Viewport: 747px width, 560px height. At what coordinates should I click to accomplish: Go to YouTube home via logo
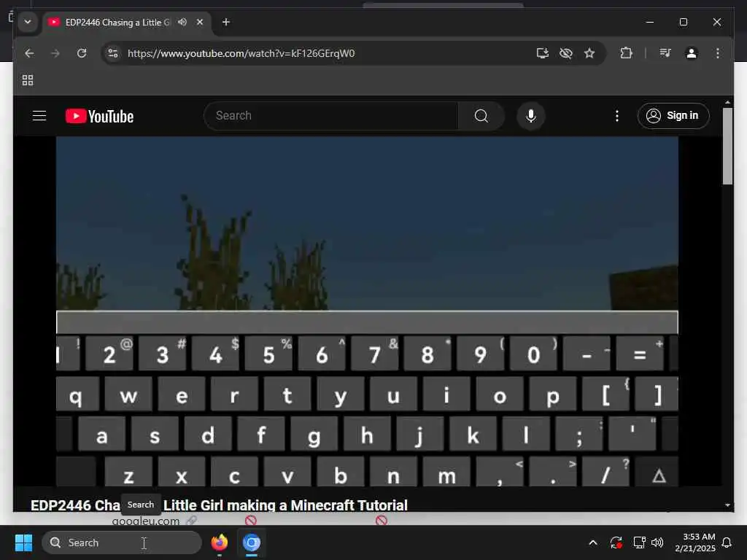click(99, 116)
